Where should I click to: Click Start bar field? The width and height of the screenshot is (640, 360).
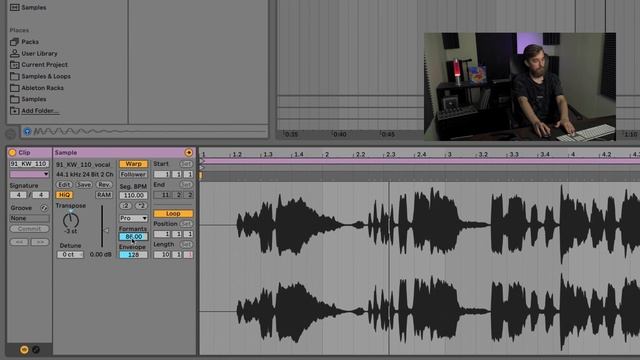pyautogui.click(x=162, y=174)
